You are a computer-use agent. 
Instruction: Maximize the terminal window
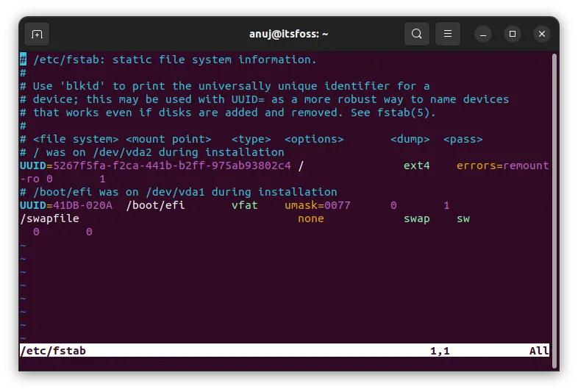pos(513,34)
